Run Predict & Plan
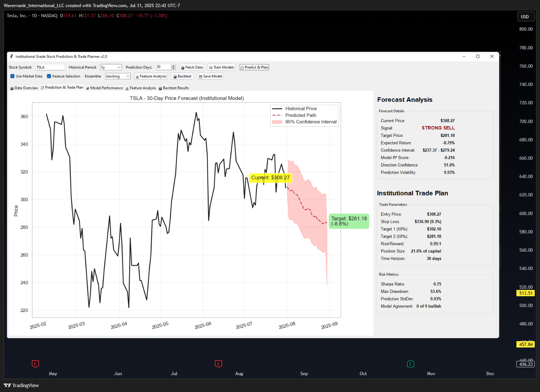Viewport: 540px width, 392px height. (x=254, y=67)
